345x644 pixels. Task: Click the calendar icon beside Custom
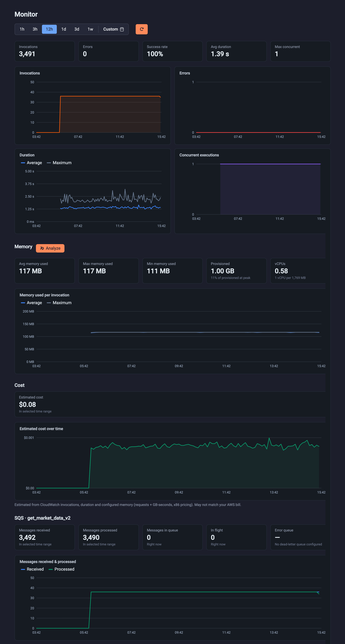point(122,29)
